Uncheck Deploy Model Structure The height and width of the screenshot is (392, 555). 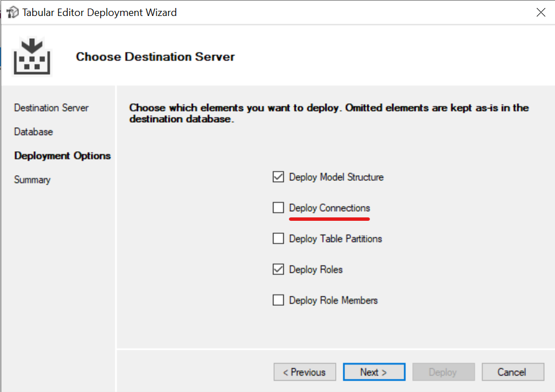[x=278, y=176]
